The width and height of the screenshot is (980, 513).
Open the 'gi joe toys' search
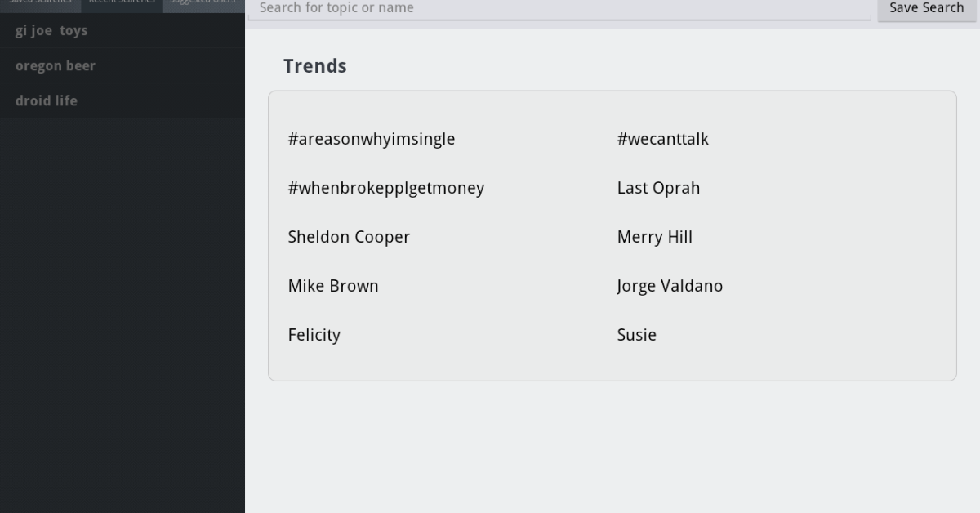coord(51,31)
